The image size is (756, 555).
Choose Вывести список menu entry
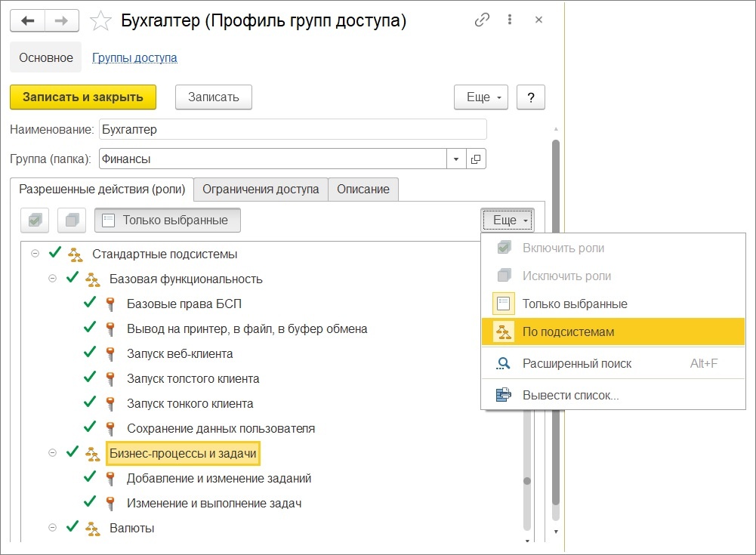tap(613, 396)
